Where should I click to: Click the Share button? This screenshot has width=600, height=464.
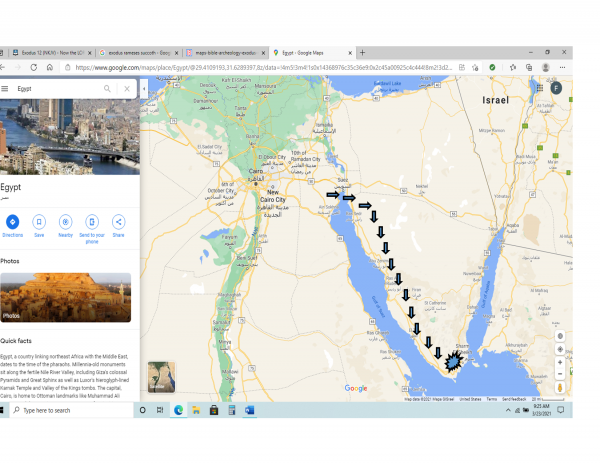coord(118,226)
